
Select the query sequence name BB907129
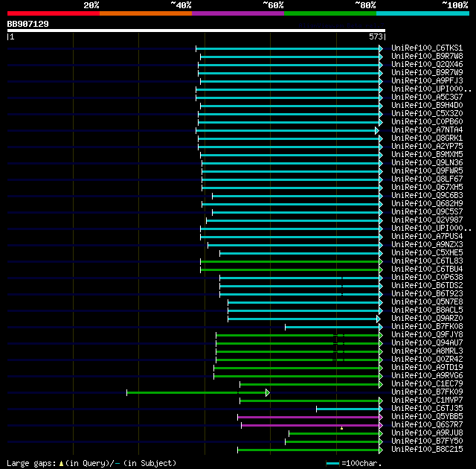[x=28, y=24]
